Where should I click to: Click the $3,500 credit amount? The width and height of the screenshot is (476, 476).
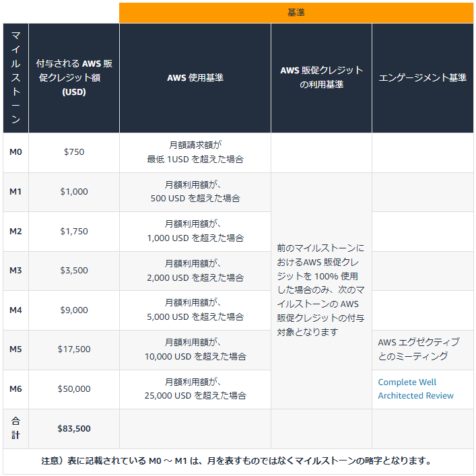74,271
